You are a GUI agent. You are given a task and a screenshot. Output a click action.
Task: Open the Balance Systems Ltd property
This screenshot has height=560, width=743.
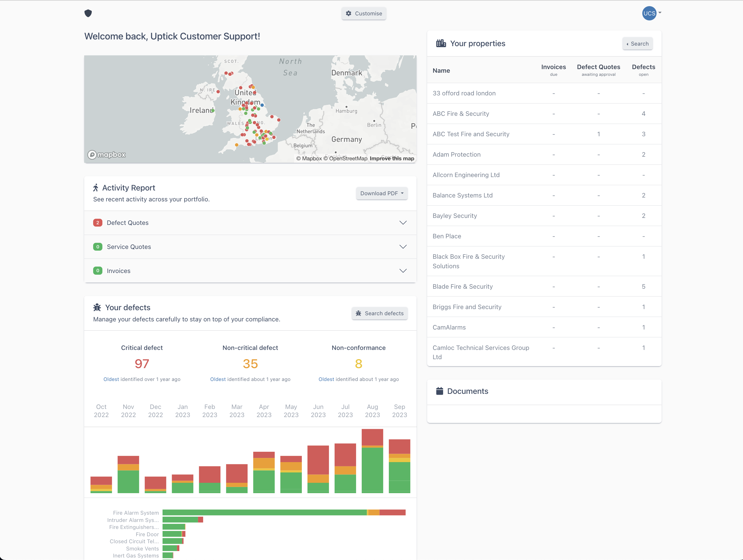544,195
